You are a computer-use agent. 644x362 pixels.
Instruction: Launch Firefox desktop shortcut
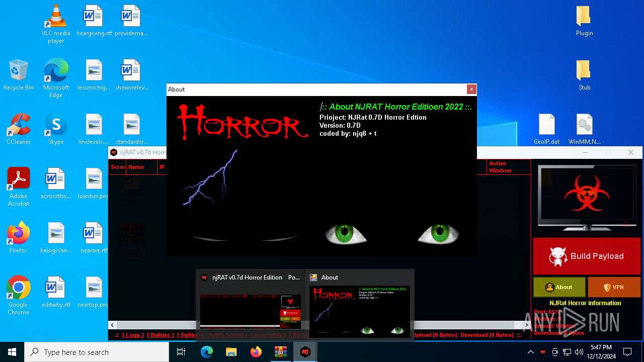(x=19, y=238)
